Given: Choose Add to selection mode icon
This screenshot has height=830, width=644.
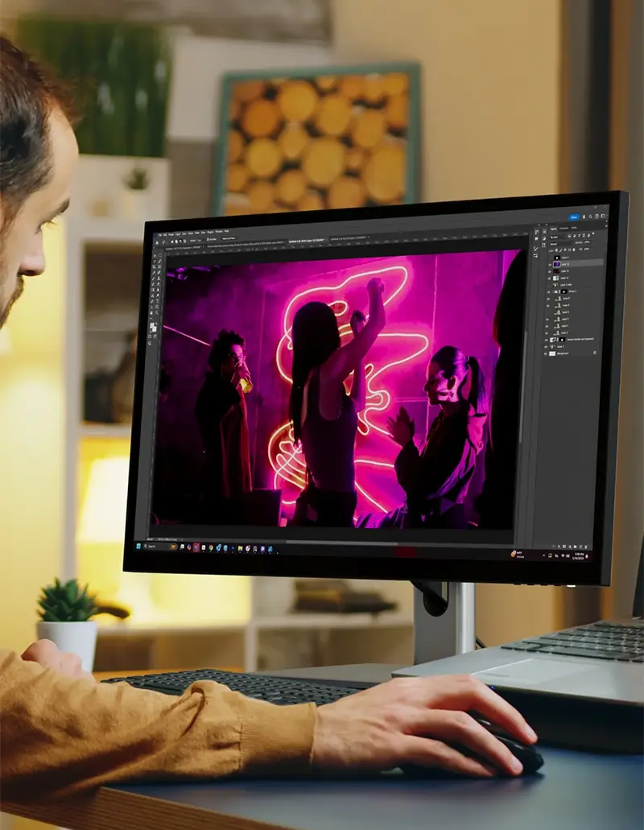Looking at the screenshot, I should 176,242.
